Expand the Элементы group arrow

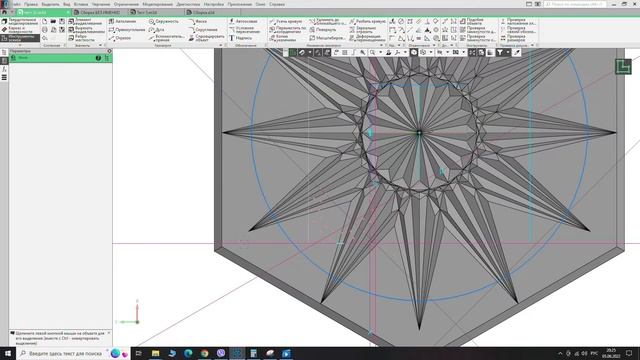point(100,45)
